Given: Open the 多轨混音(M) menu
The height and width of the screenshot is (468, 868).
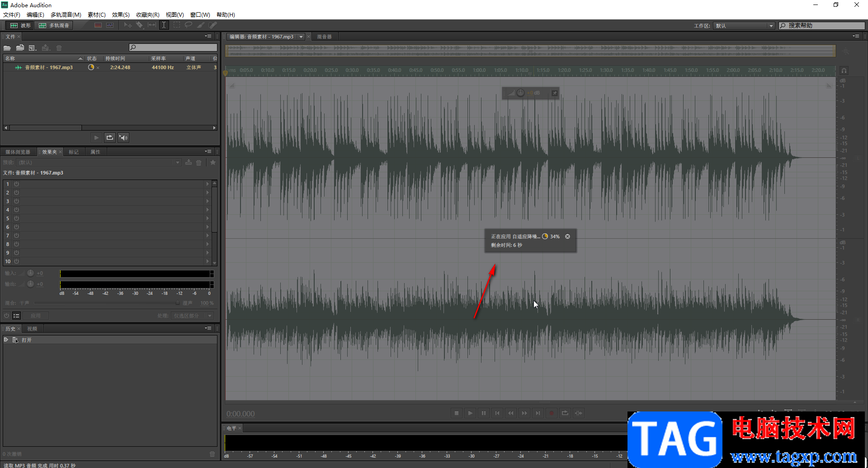Looking at the screenshot, I should [66, 14].
